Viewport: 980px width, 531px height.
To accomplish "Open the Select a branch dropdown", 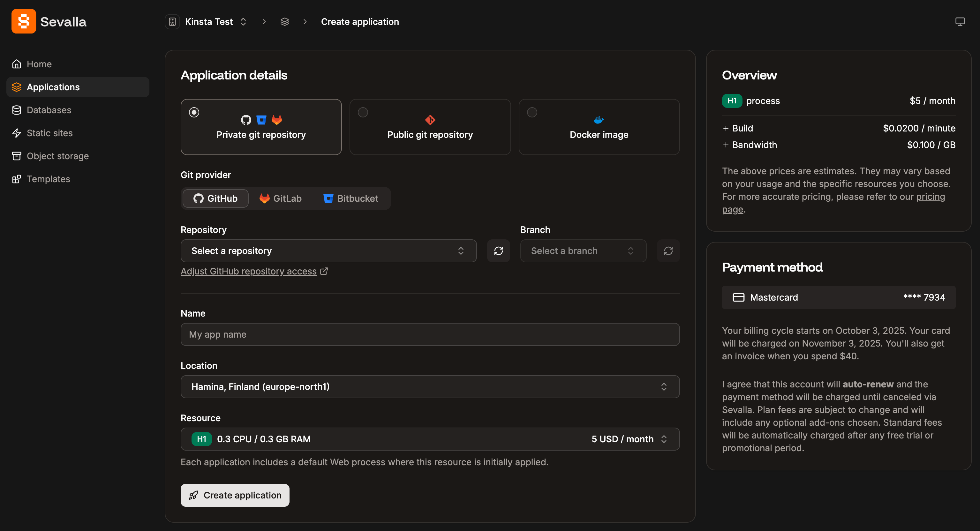I will (583, 251).
